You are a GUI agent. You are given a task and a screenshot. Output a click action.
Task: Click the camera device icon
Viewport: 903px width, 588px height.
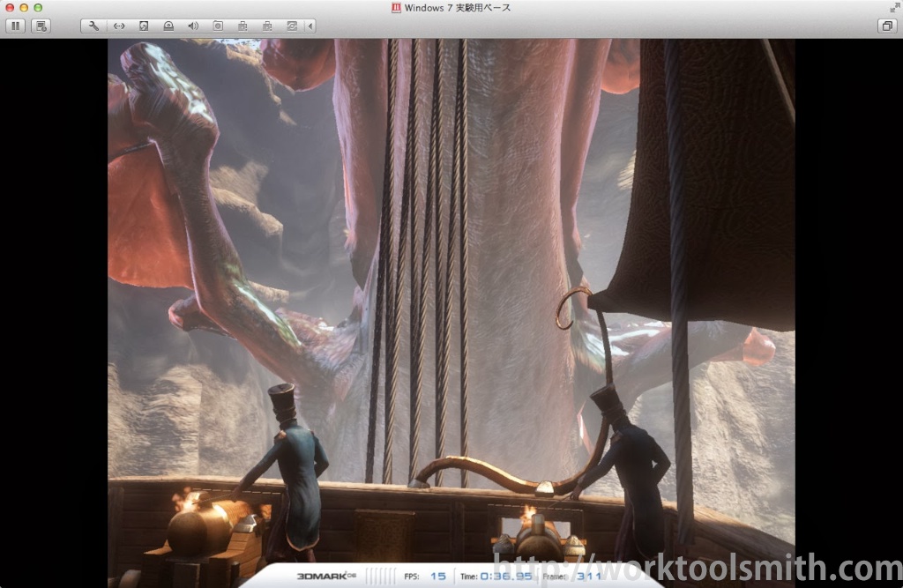pos(218,26)
